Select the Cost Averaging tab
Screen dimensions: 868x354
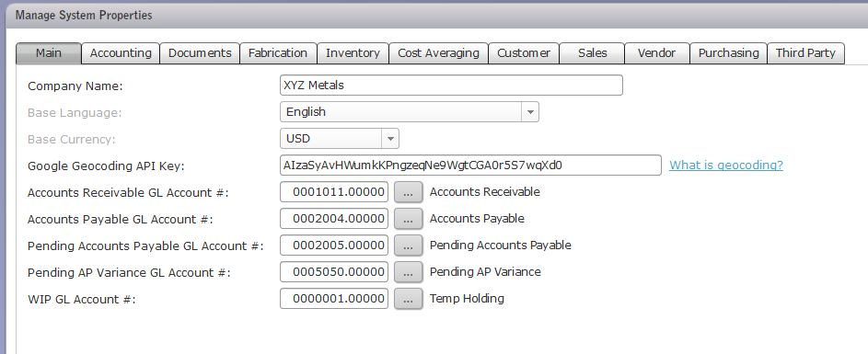(x=438, y=53)
